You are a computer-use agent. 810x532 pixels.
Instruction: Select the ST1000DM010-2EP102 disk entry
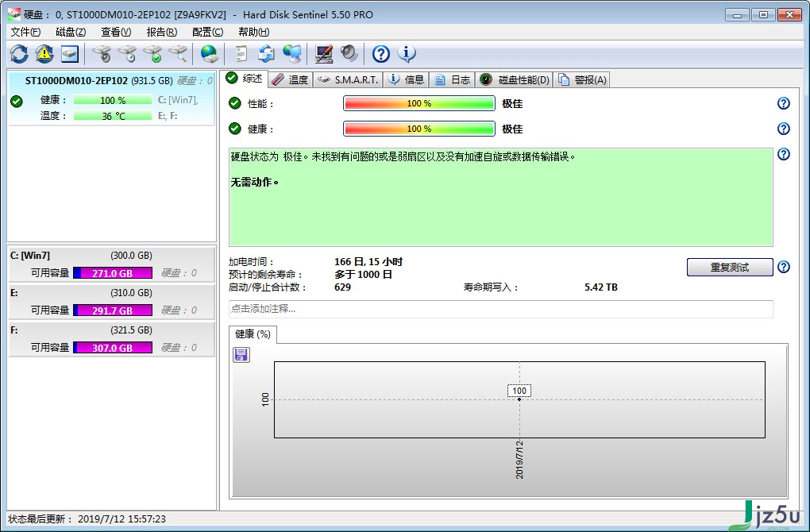(x=112, y=98)
